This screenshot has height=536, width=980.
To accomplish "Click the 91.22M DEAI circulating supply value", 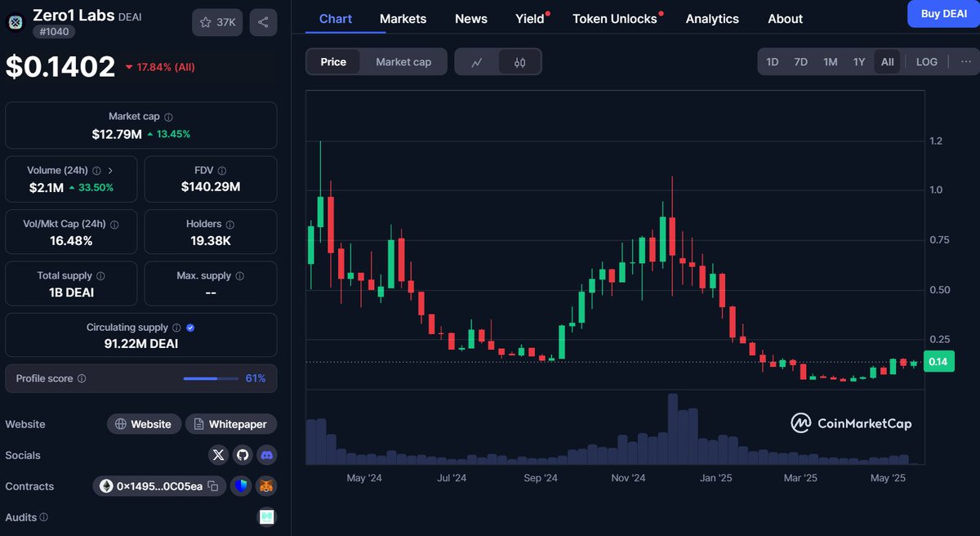I will [141, 344].
